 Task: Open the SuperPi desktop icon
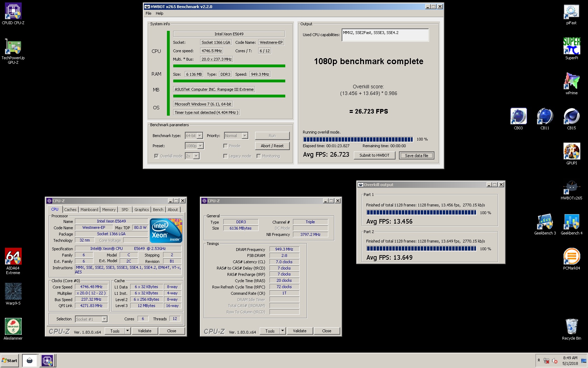point(571,49)
